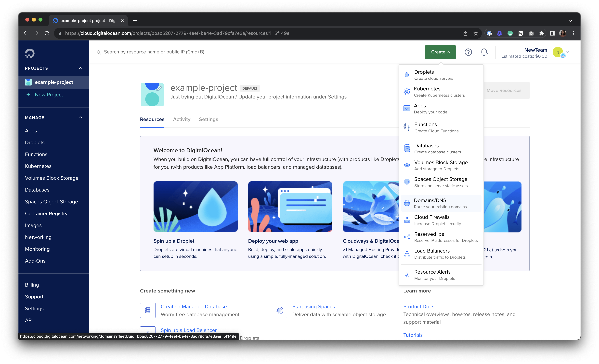599x364 pixels.
Task: Click the Resource Alerts pulse icon
Action: (x=407, y=275)
